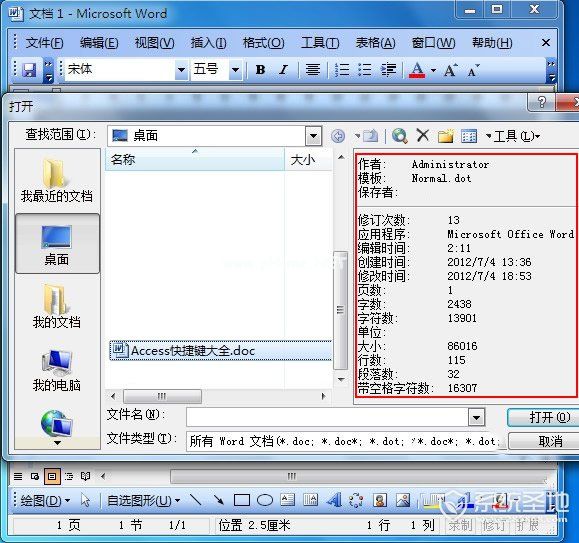This screenshot has height=543, width=579.
Task: Open the 视图(V) menu
Action: point(154,43)
